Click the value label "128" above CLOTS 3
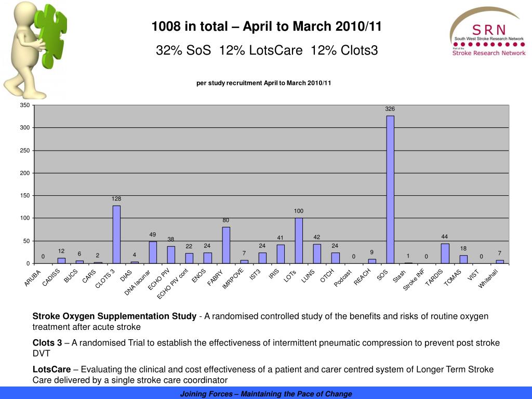 [x=116, y=199]
